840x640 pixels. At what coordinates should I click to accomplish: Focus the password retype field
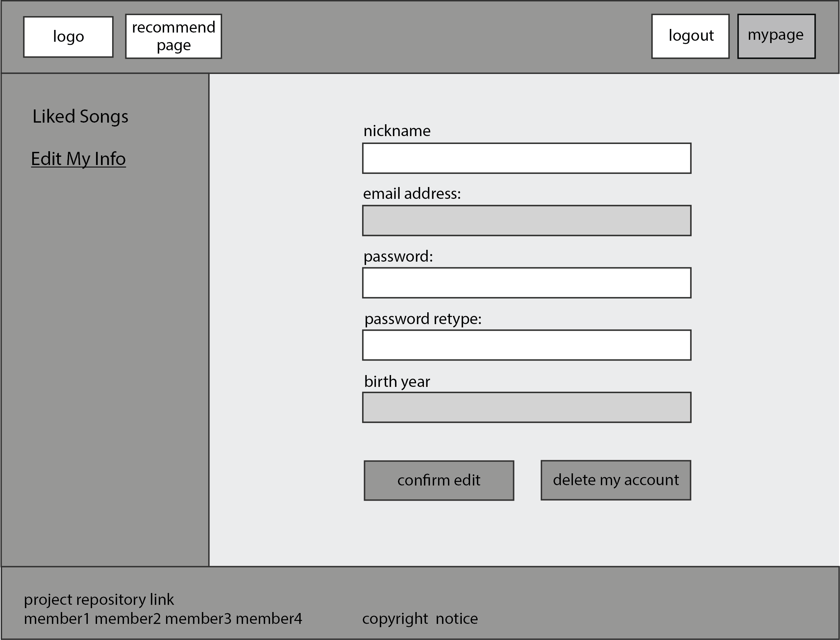pos(526,345)
